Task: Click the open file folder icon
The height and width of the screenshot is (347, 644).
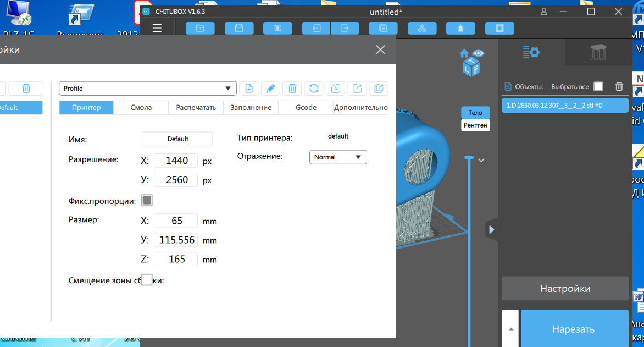Action: coord(200,29)
